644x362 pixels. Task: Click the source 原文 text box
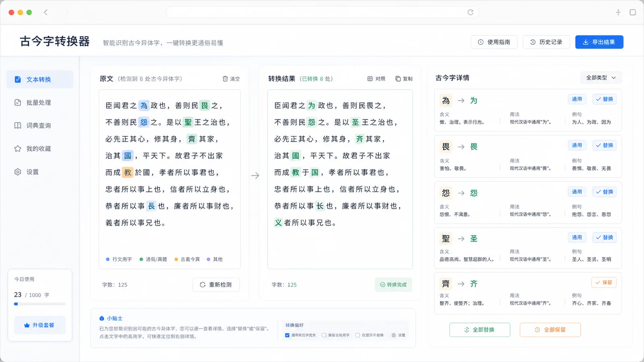(x=169, y=179)
